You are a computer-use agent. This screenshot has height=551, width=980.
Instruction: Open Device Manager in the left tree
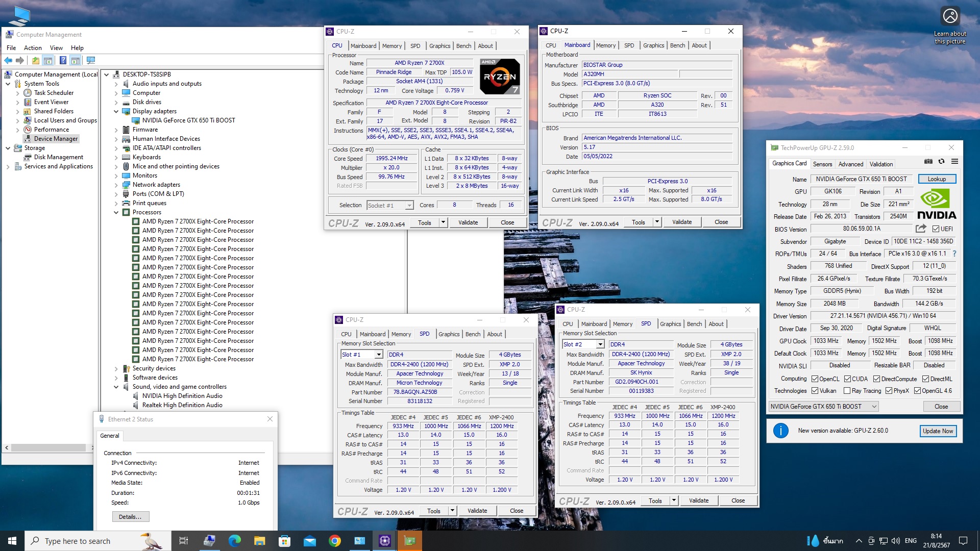(56, 139)
